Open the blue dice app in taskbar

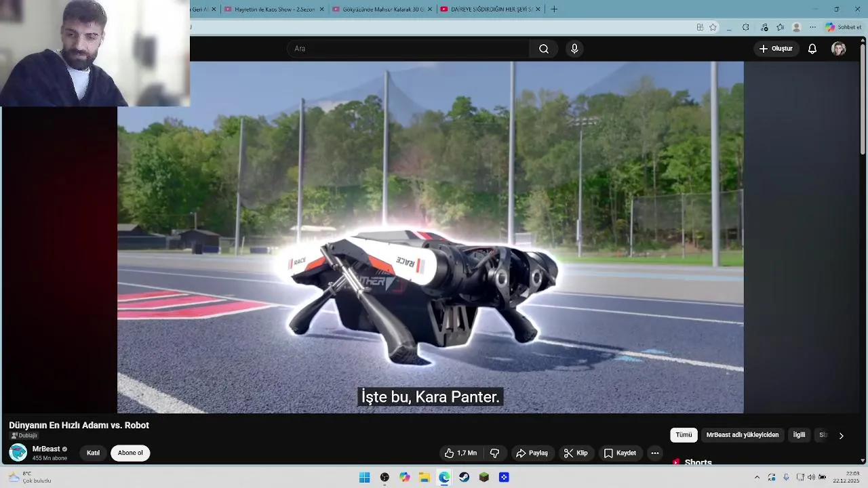tap(504, 477)
